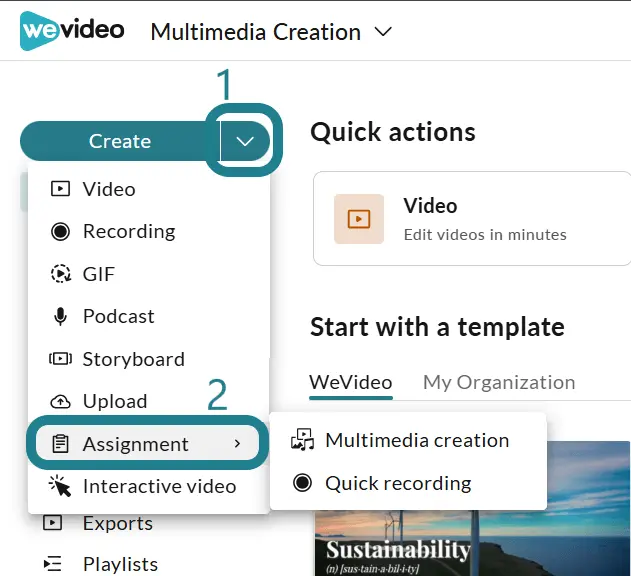
Task: Open the Video quick action card
Action: [x=472, y=219]
